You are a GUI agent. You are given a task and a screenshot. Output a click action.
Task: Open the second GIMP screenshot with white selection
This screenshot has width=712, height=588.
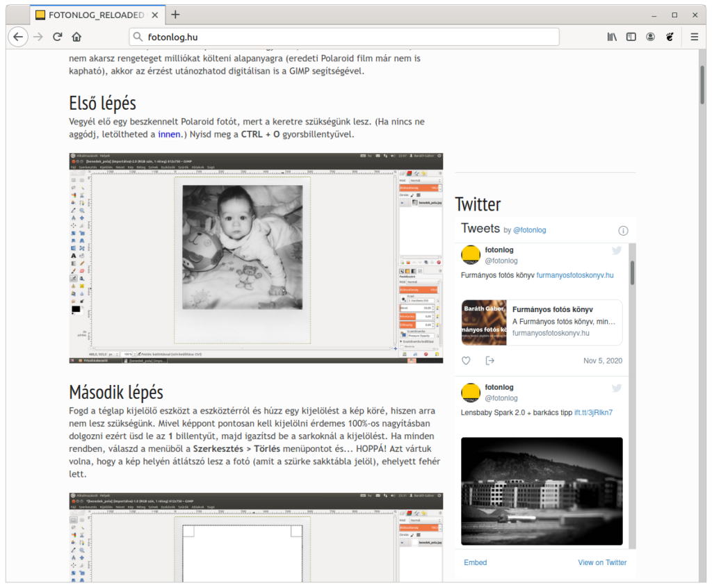pos(256,537)
